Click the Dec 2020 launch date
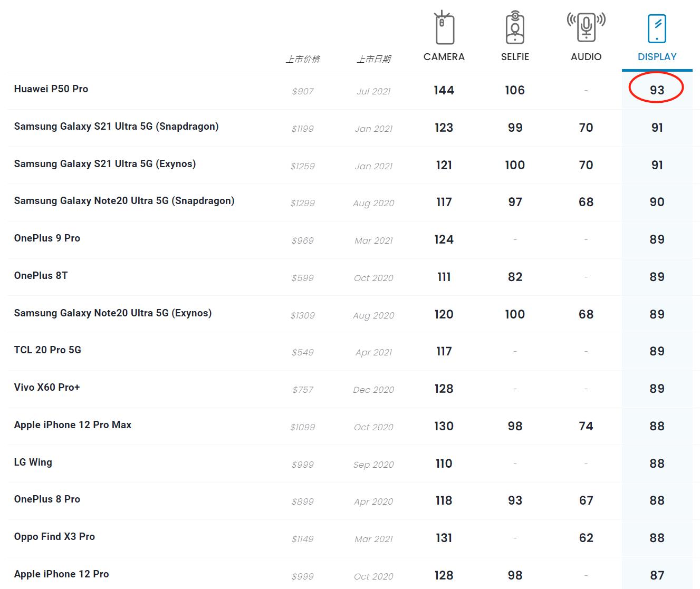 click(x=373, y=390)
